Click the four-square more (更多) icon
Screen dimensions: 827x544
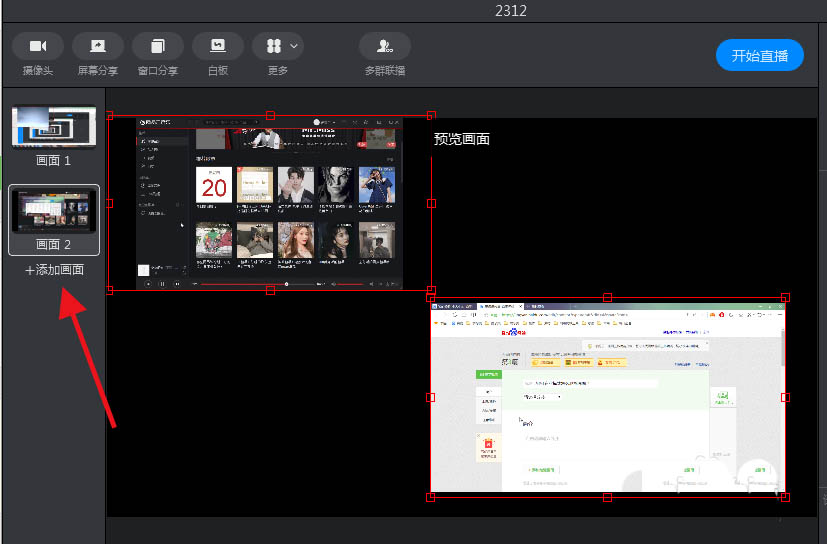(274, 46)
